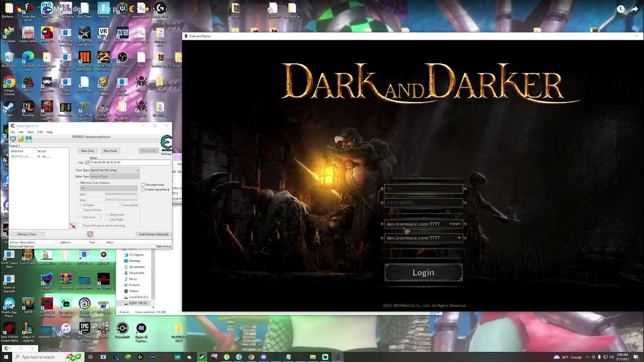
Task: Toggle the CopyOnWrite checkbox
Action: click(x=81, y=210)
